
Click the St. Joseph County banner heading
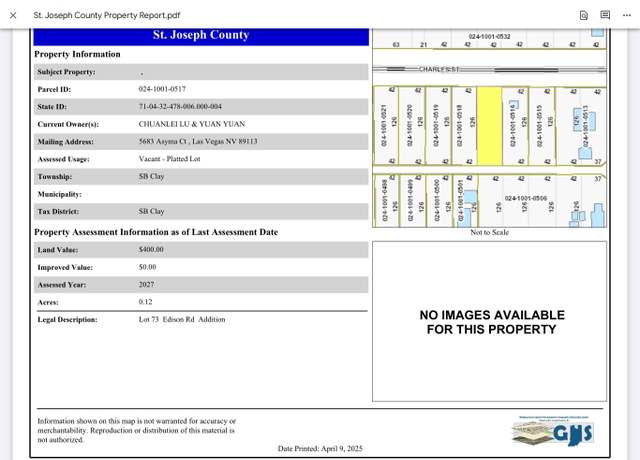[x=201, y=35]
